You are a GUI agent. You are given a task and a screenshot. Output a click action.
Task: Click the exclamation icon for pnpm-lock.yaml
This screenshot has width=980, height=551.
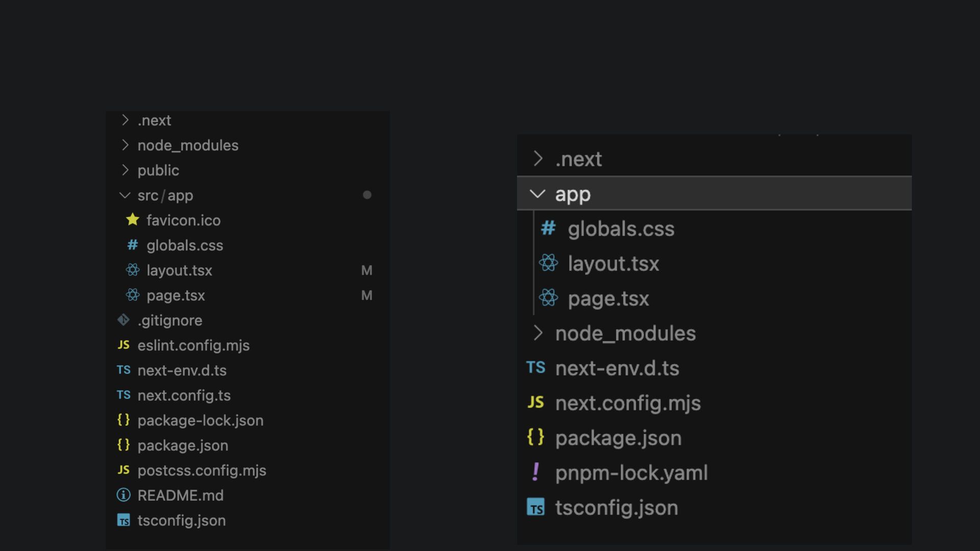535,472
